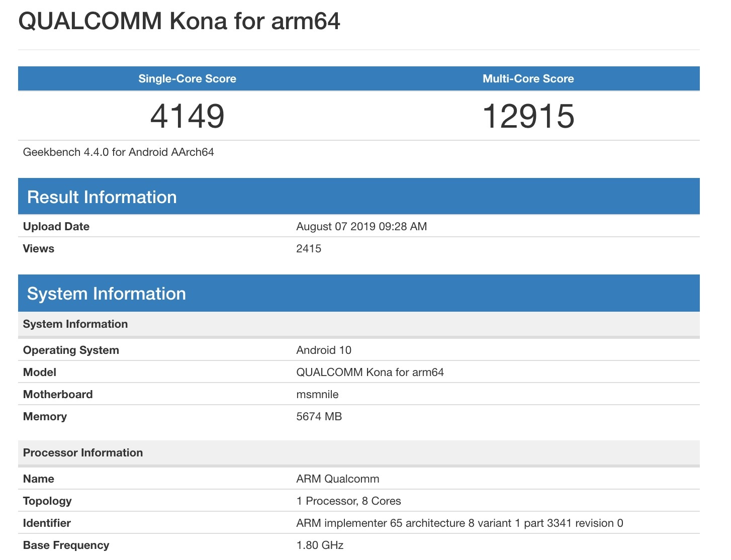Image resolution: width=731 pixels, height=560 pixels.
Task: Click the Model value in the system table
Action: click(370, 372)
